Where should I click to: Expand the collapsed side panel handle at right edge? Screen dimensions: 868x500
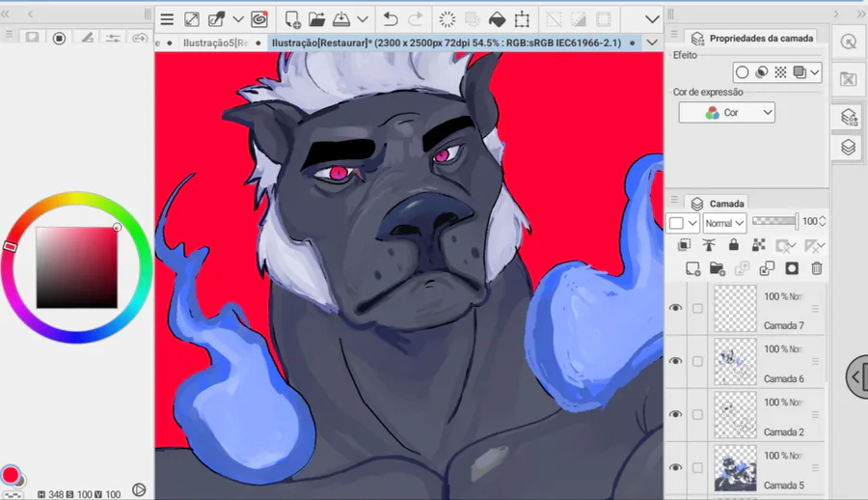[857, 377]
